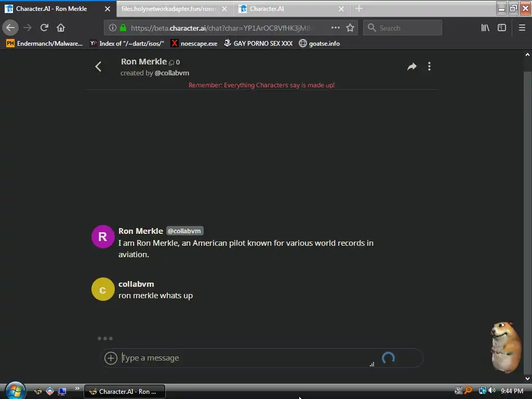This screenshot has width=532, height=399.
Task: Open the Firefox hamburger menu
Action: tap(522, 28)
